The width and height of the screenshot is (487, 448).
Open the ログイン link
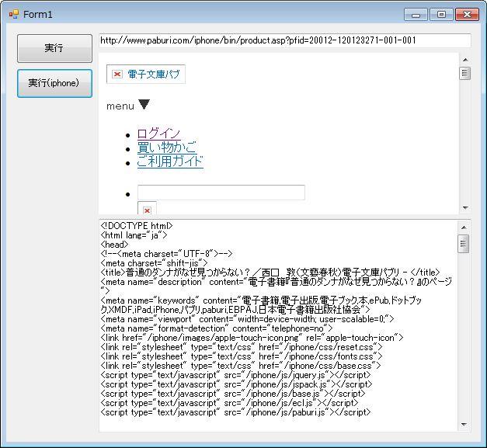[x=158, y=134]
